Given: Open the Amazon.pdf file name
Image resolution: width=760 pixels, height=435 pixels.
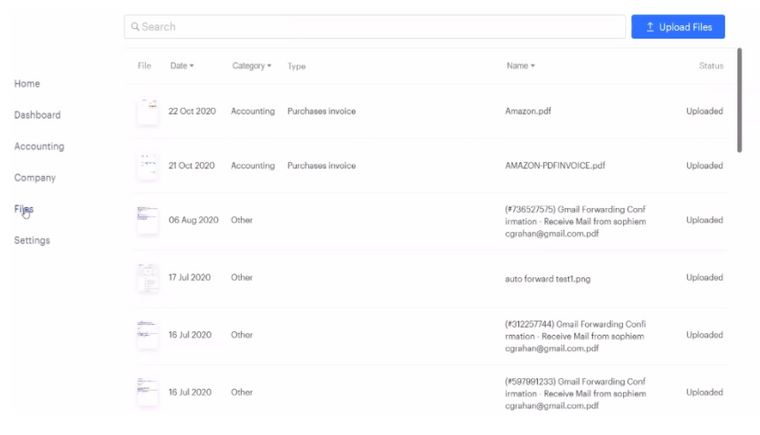Looking at the screenshot, I should click(x=528, y=112).
